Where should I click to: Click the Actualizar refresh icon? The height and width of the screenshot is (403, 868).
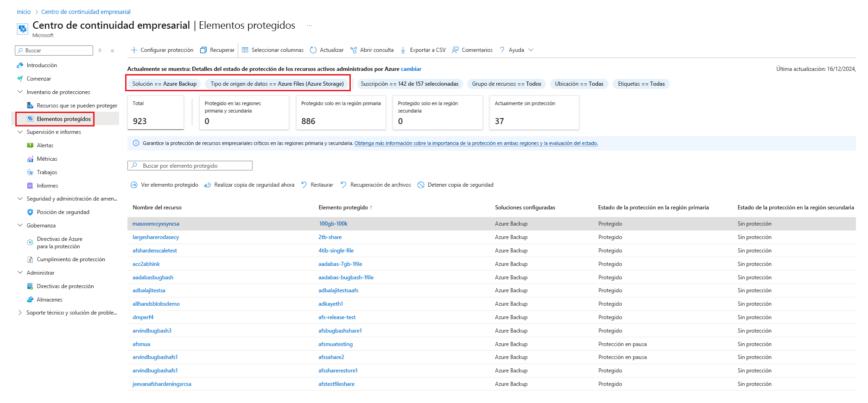313,50
